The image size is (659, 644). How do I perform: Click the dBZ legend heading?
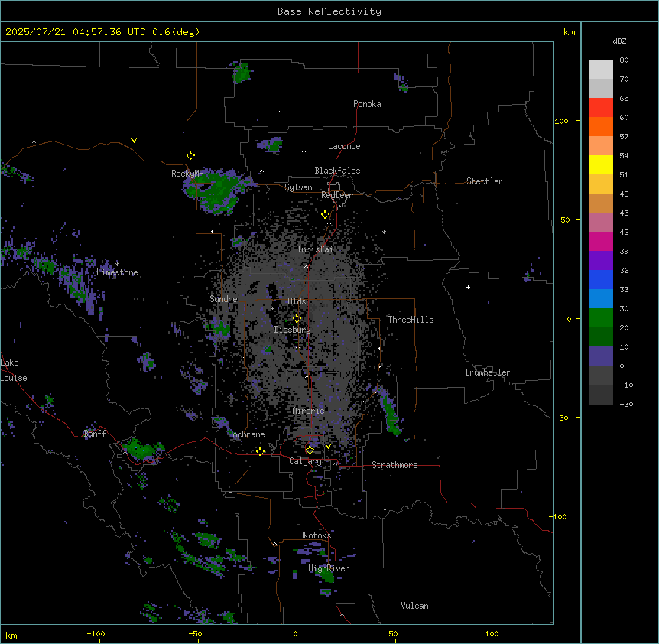(x=619, y=41)
